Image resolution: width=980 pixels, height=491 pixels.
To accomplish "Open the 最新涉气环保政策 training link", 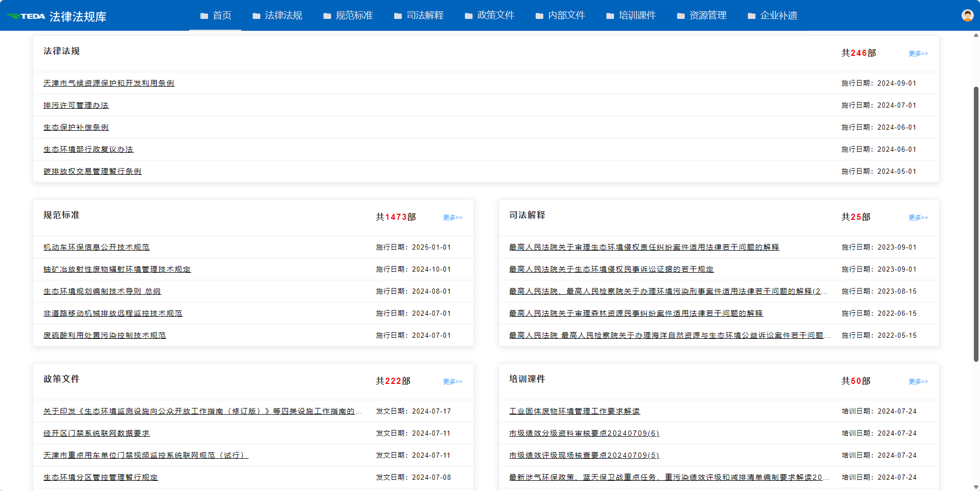I will (669, 477).
